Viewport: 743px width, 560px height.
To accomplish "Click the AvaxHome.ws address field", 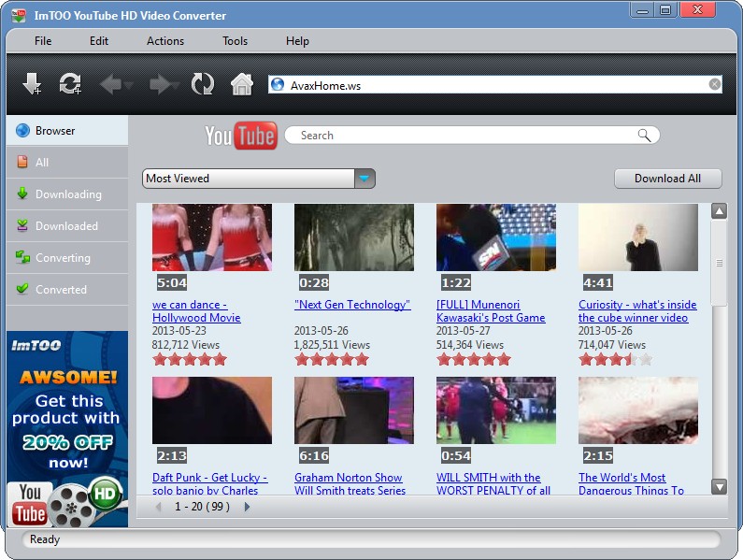I will [x=497, y=85].
